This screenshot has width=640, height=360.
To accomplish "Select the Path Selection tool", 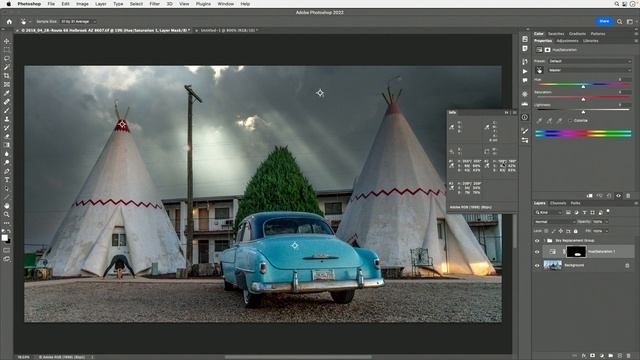I will pyautogui.click(x=7, y=189).
